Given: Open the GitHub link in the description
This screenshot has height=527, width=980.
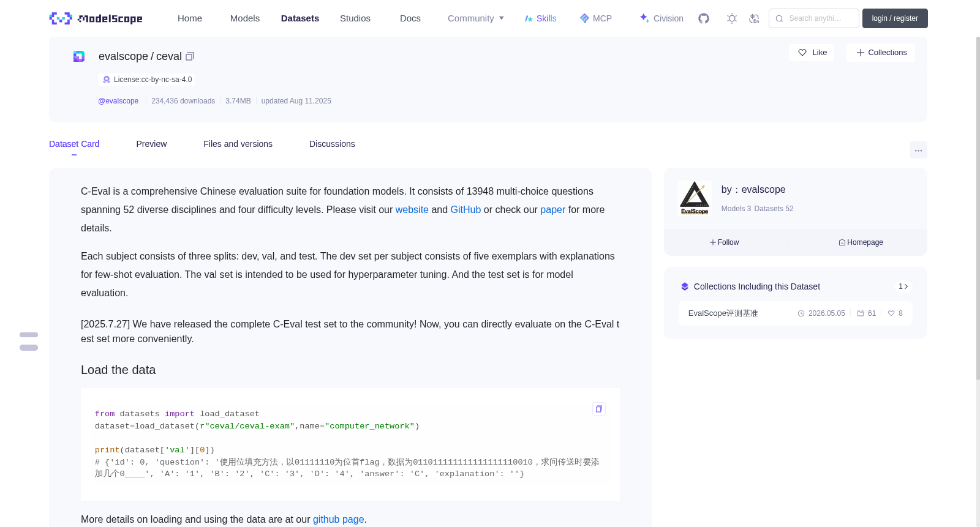Looking at the screenshot, I should pyautogui.click(x=466, y=209).
